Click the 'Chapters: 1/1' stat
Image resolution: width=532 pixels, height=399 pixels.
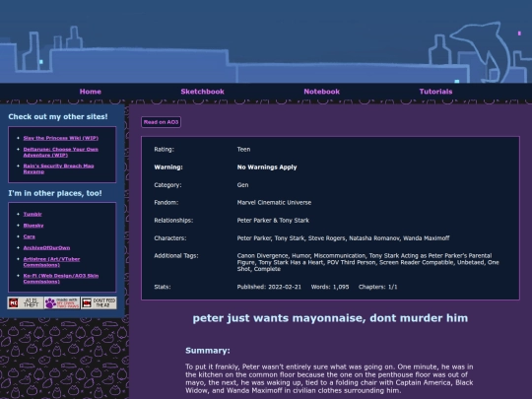(377, 287)
